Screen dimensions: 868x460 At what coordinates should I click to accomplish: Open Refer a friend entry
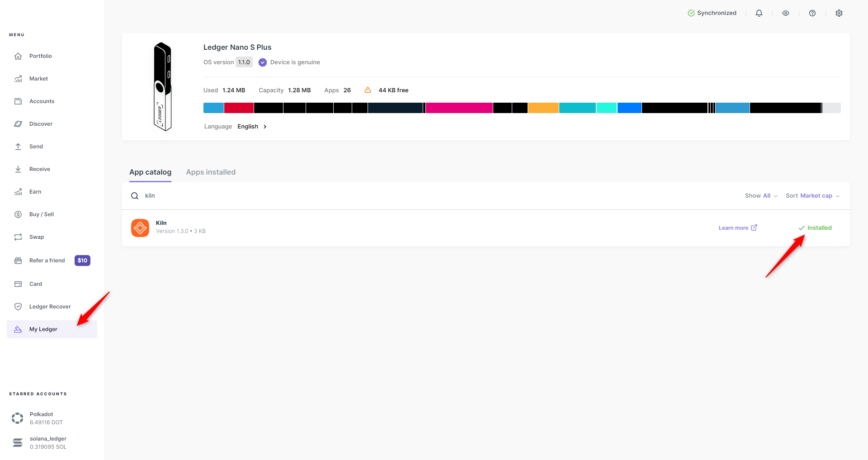point(52,261)
